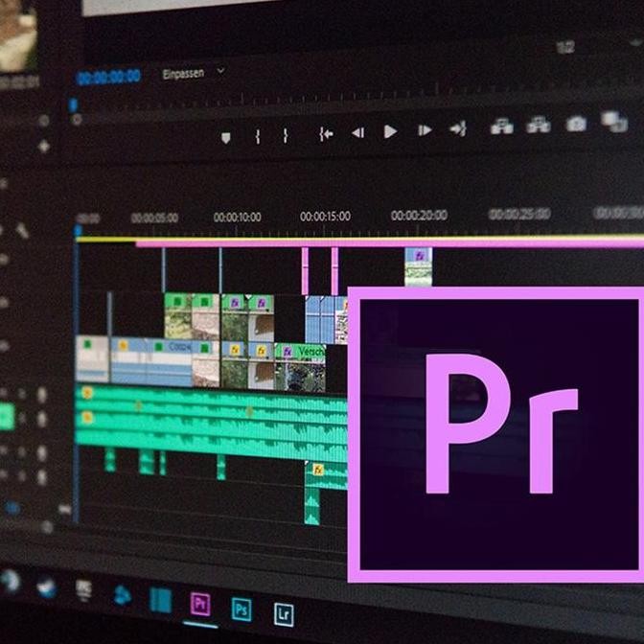Export a frame with the camera icon

576,124
